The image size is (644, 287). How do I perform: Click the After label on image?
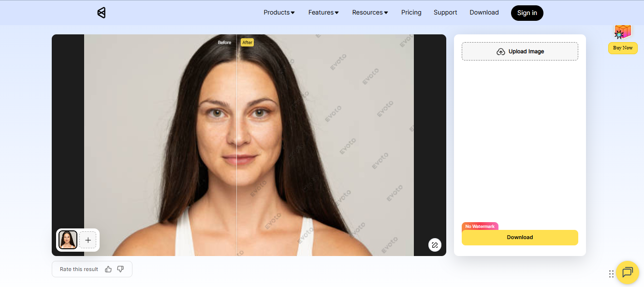pos(247,43)
